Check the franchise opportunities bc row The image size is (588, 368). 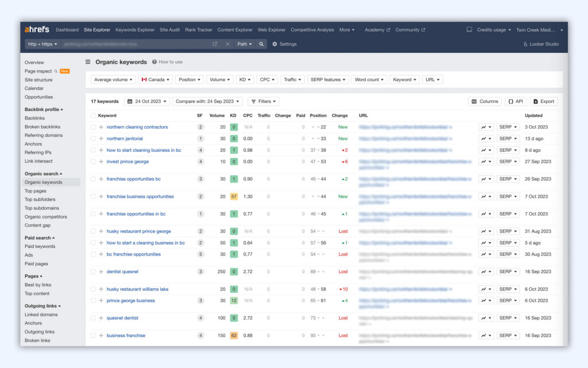click(x=93, y=179)
